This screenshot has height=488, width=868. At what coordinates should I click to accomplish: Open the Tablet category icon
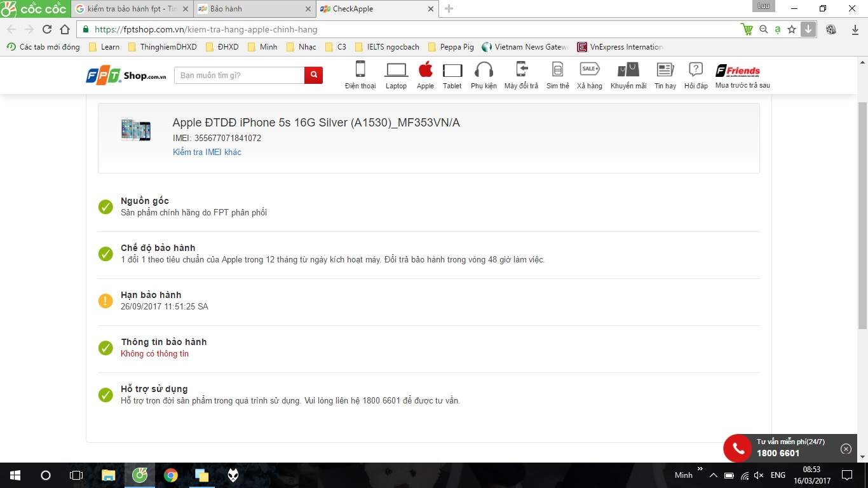(x=452, y=75)
